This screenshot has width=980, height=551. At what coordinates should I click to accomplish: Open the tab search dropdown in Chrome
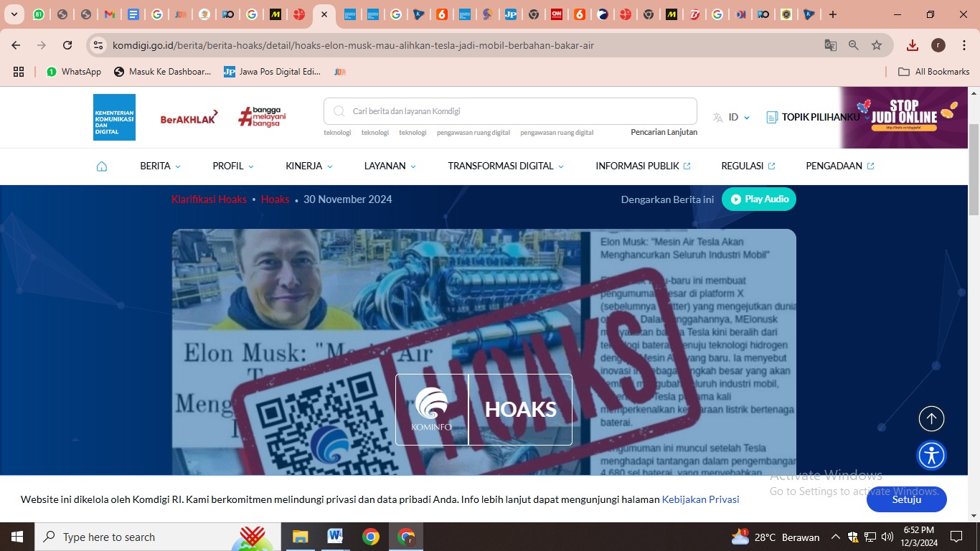14,14
